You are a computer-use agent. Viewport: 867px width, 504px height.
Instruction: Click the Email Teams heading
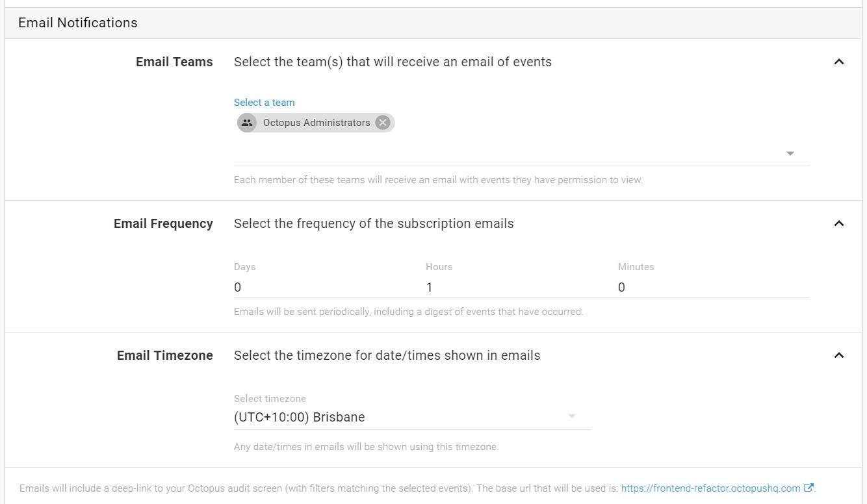pyautogui.click(x=174, y=62)
